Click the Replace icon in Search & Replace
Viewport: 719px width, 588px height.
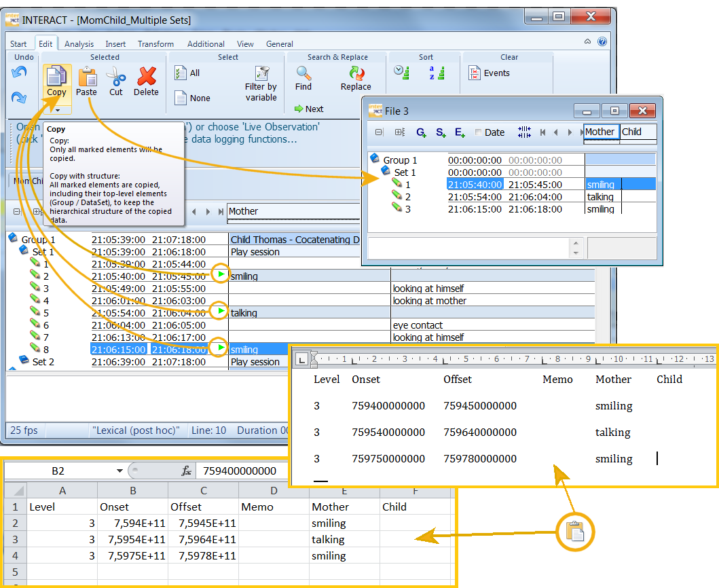click(x=356, y=73)
